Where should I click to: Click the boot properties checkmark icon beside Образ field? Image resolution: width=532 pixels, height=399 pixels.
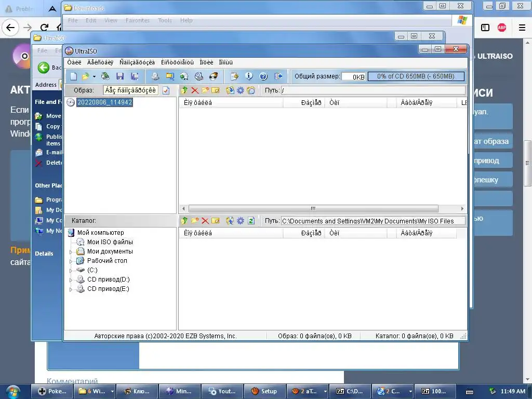coord(166,90)
